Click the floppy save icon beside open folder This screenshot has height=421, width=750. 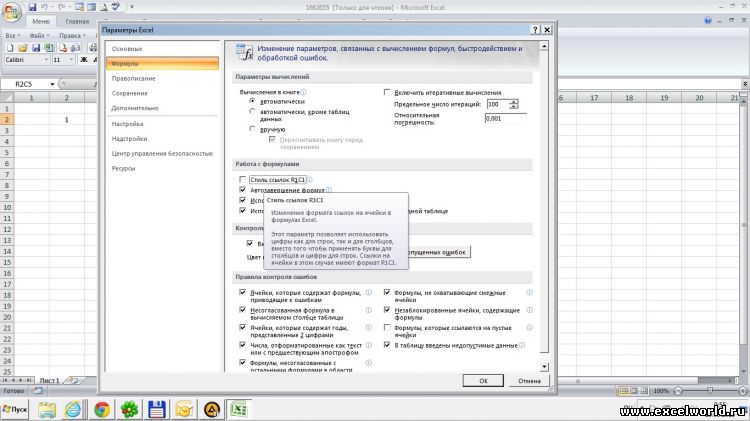click(36, 48)
